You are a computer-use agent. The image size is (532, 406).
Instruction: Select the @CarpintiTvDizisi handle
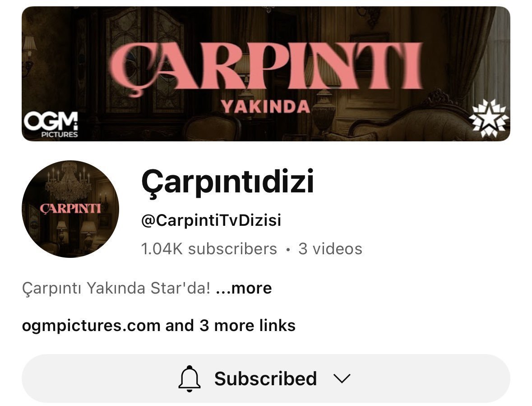(x=211, y=220)
